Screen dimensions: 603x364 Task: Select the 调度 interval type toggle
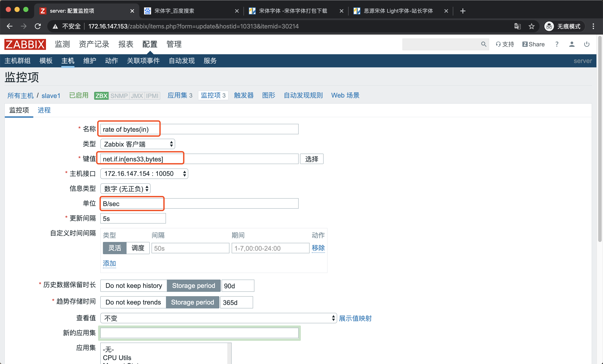[x=138, y=248]
